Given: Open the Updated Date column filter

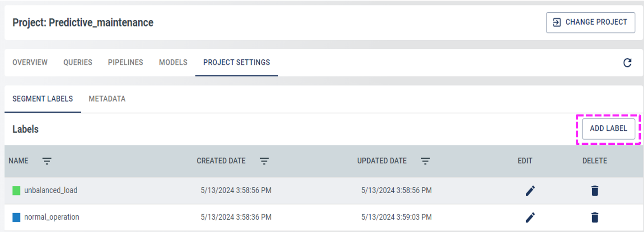Looking at the screenshot, I should click(x=425, y=161).
